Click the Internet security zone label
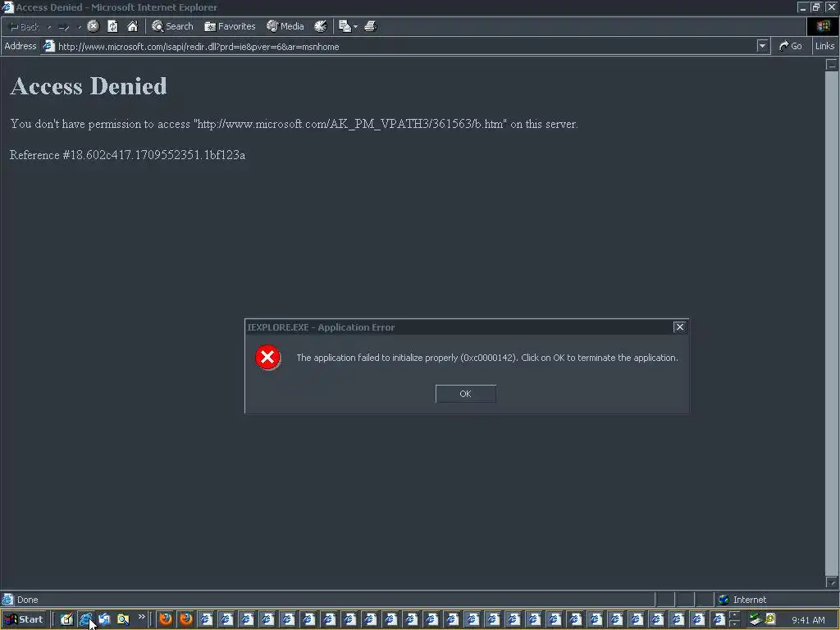The height and width of the screenshot is (630, 840). (750, 600)
